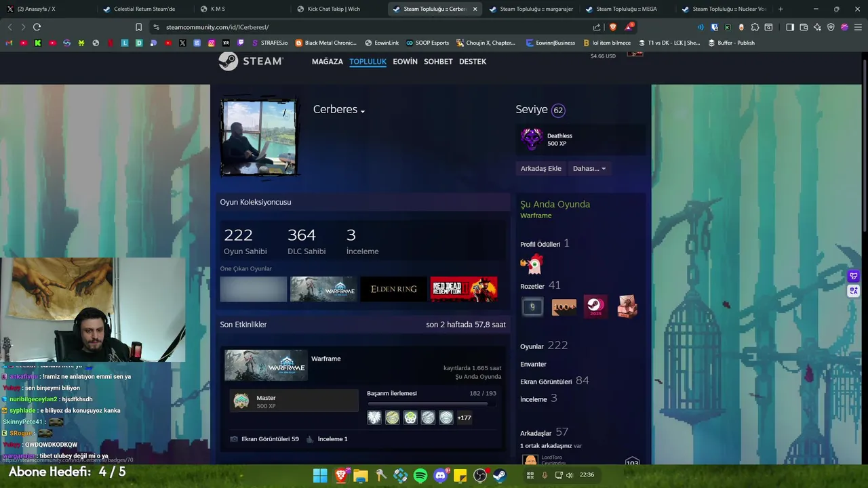Expand the Dahası… dropdown
This screenshot has width=868, height=488.
tap(589, 168)
